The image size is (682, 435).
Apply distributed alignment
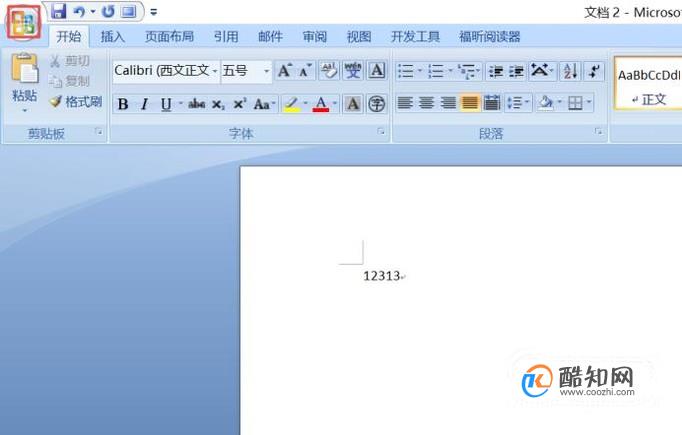(491, 103)
